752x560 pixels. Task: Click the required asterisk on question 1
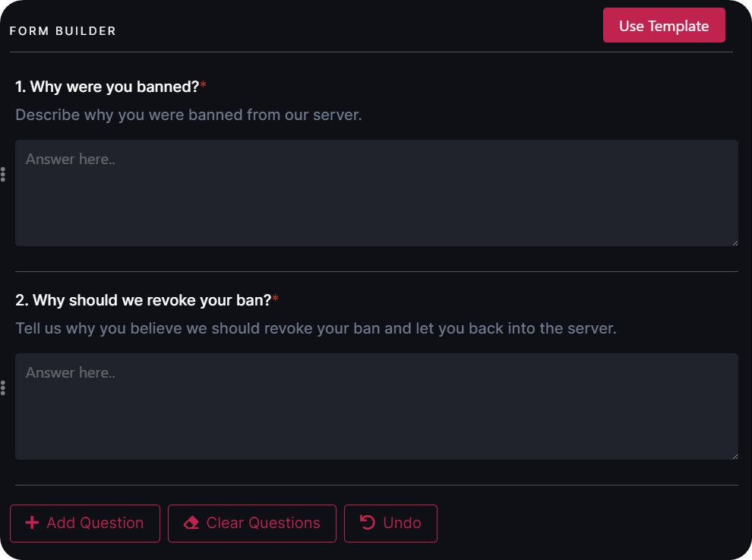[202, 82]
